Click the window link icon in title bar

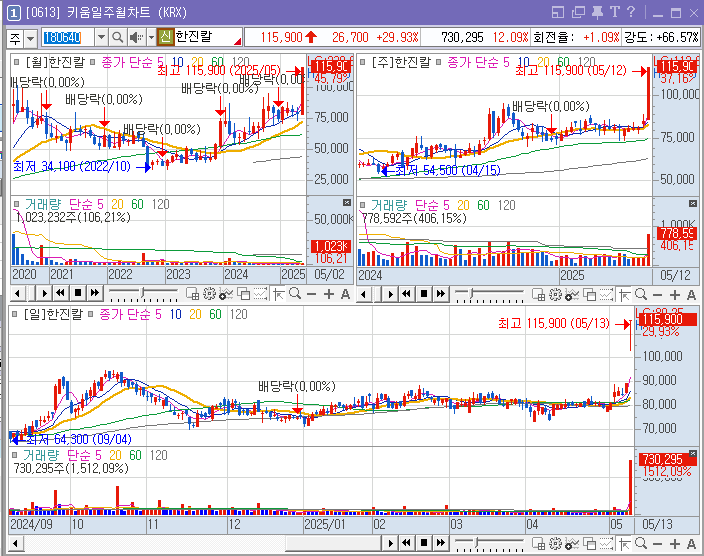(558, 13)
